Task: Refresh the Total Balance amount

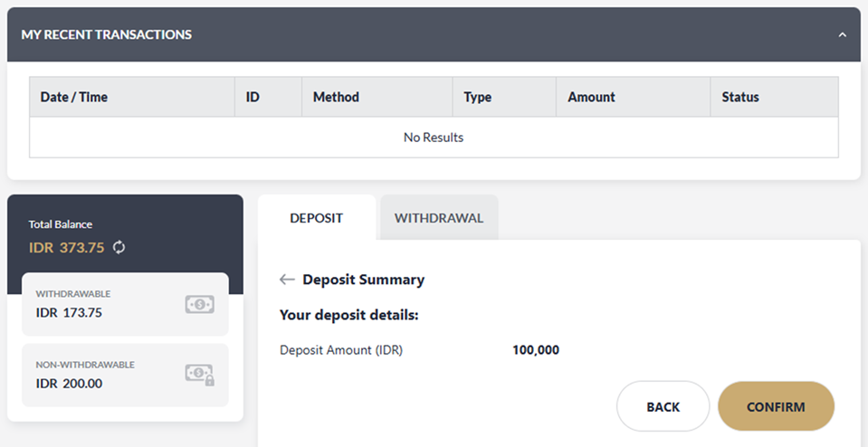Action: [x=119, y=247]
